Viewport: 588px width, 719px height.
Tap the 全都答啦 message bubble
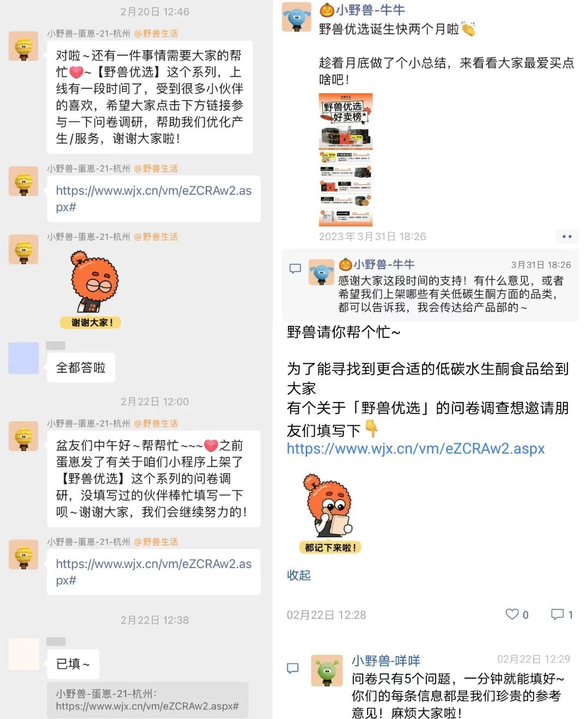(81, 368)
